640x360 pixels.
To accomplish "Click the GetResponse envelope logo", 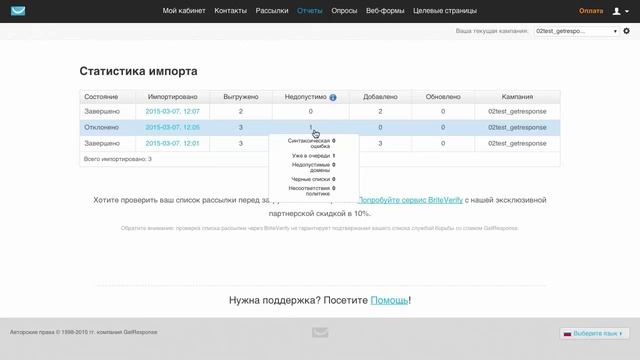I will click(18, 11).
